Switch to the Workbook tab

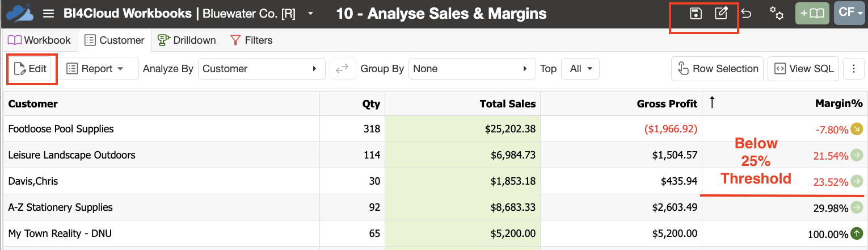39,40
